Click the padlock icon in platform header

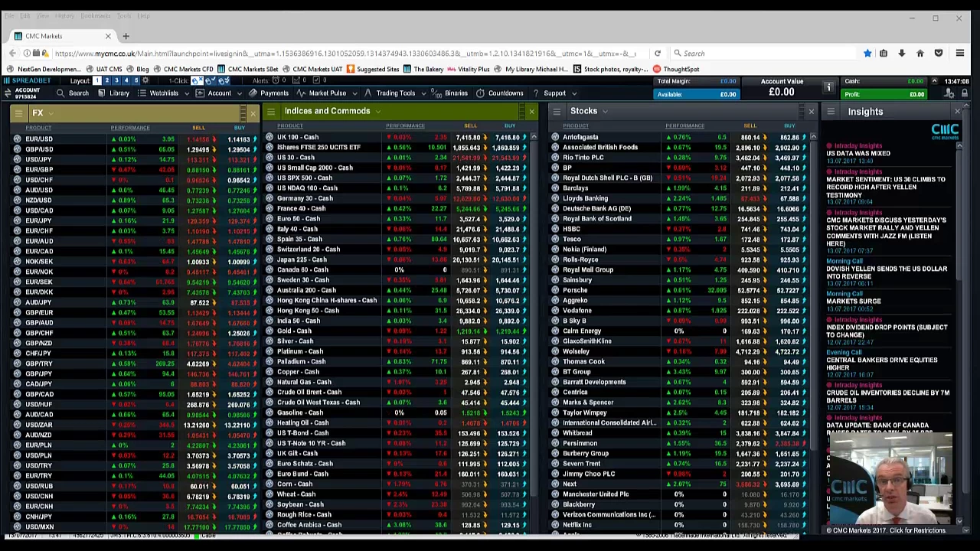(x=965, y=93)
